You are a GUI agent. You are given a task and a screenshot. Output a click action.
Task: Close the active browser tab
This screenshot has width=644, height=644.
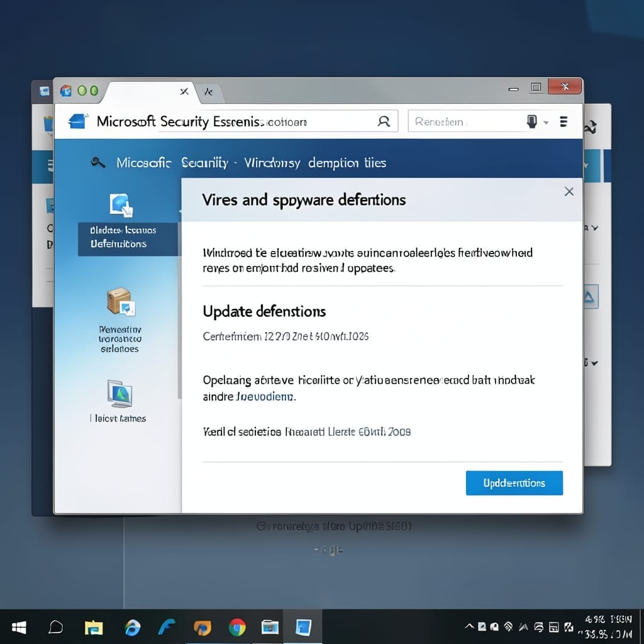(184, 91)
